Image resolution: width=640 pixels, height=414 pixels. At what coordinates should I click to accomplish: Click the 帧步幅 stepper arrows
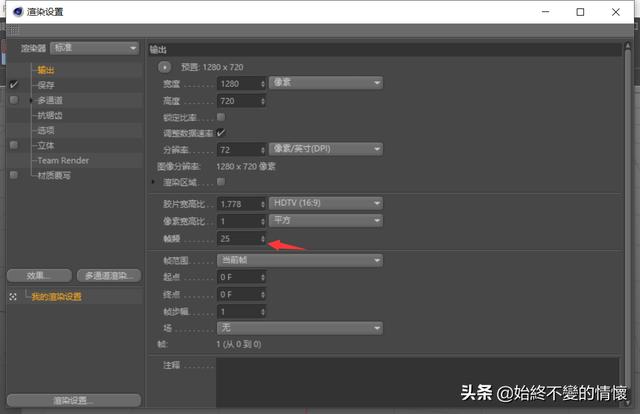point(263,312)
